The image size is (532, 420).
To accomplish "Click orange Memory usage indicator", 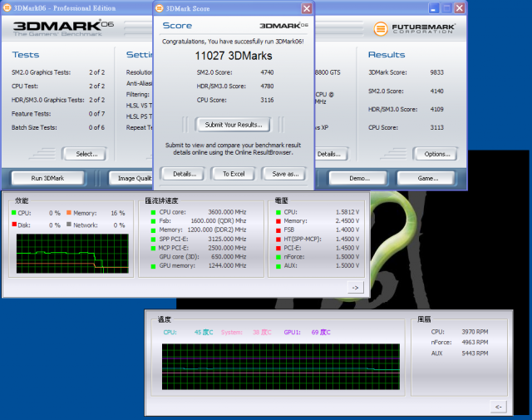I will [69, 213].
